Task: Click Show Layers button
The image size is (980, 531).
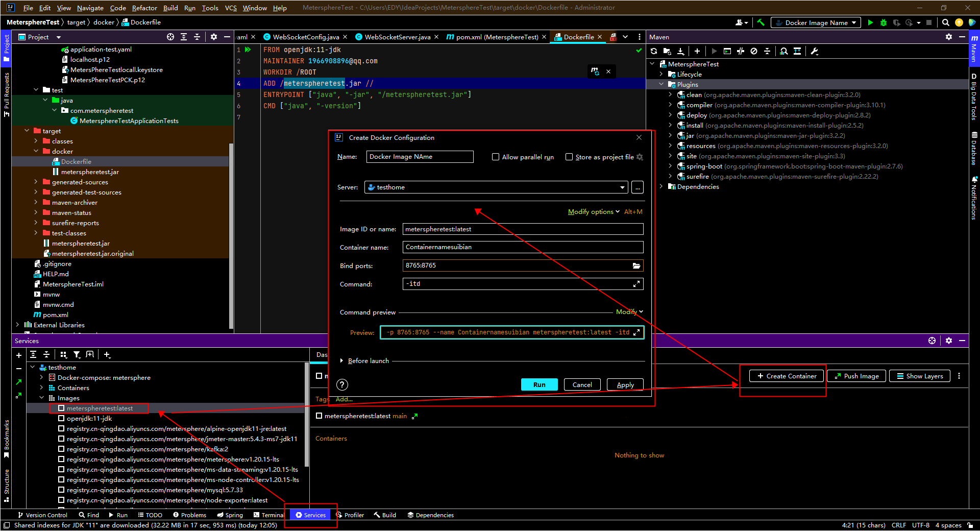Action: coord(920,376)
